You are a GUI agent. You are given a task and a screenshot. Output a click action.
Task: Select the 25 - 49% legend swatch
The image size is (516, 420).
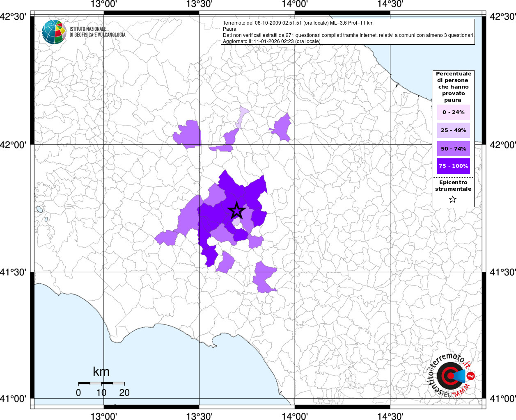tap(454, 130)
